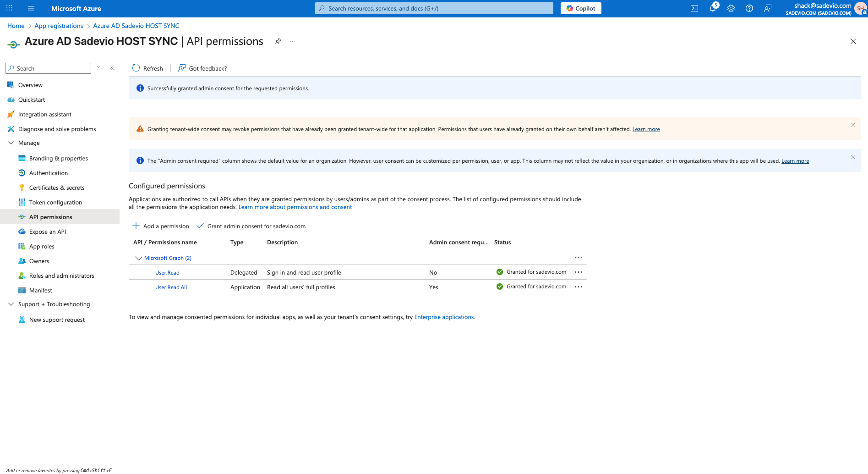Collapse the Manage section
The height and width of the screenshot is (474, 868).
click(x=11, y=143)
